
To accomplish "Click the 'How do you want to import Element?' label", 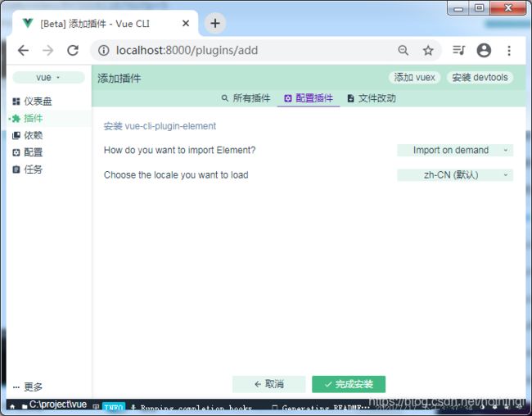I will pyautogui.click(x=179, y=150).
